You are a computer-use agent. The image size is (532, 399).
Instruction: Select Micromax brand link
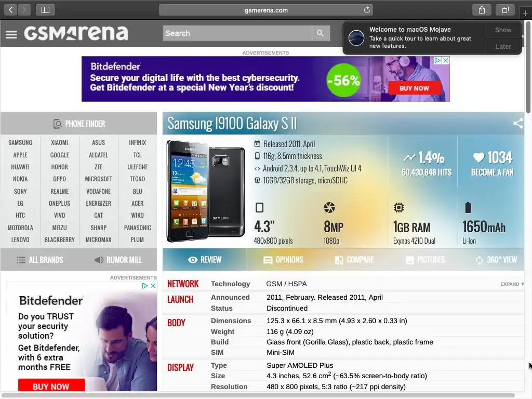(98, 240)
